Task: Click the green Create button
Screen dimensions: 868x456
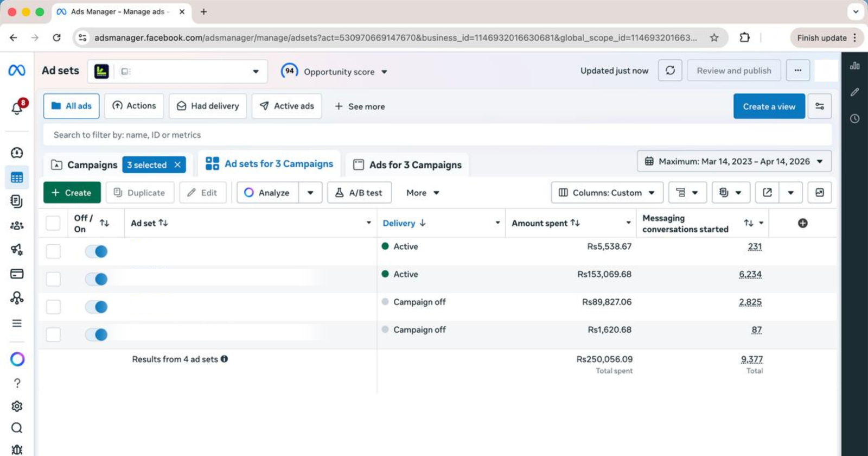Action: pyautogui.click(x=72, y=193)
